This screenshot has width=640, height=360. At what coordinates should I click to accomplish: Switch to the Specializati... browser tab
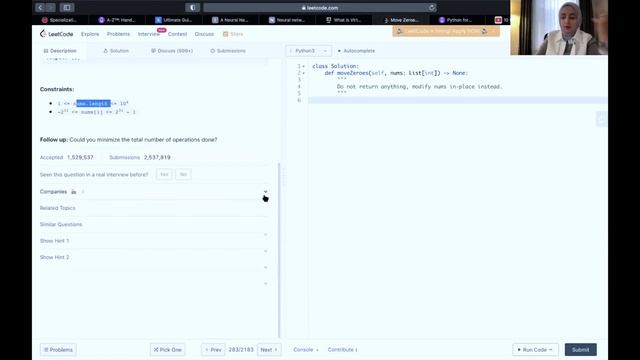(60, 20)
